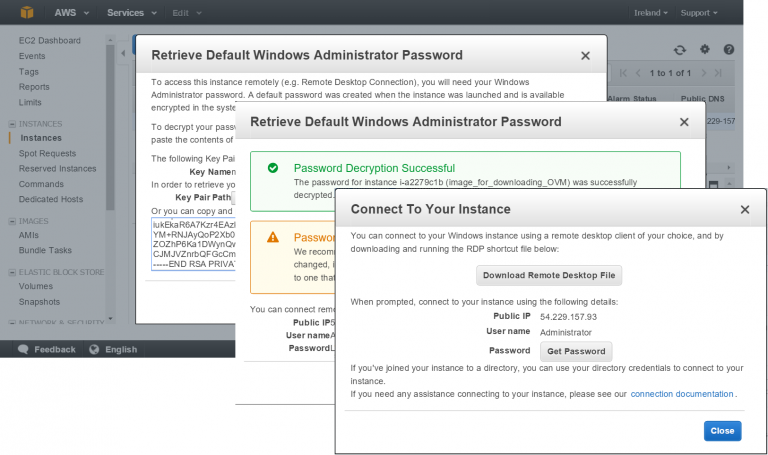Open the Edit dropdown in top bar
Image resolution: width=768 pixels, height=455 pixels.
[x=187, y=13]
